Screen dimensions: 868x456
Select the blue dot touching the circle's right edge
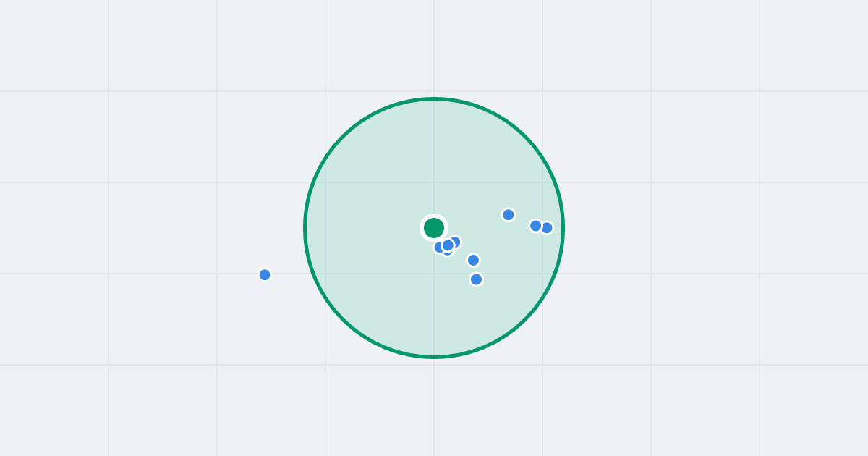pos(547,228)
